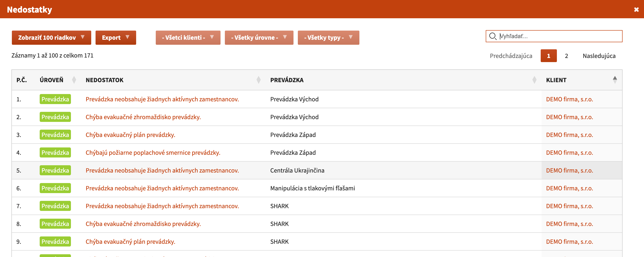
Task: Open Zobraziť 100 riadkov dropdown
Action: (x=52, y=38)
